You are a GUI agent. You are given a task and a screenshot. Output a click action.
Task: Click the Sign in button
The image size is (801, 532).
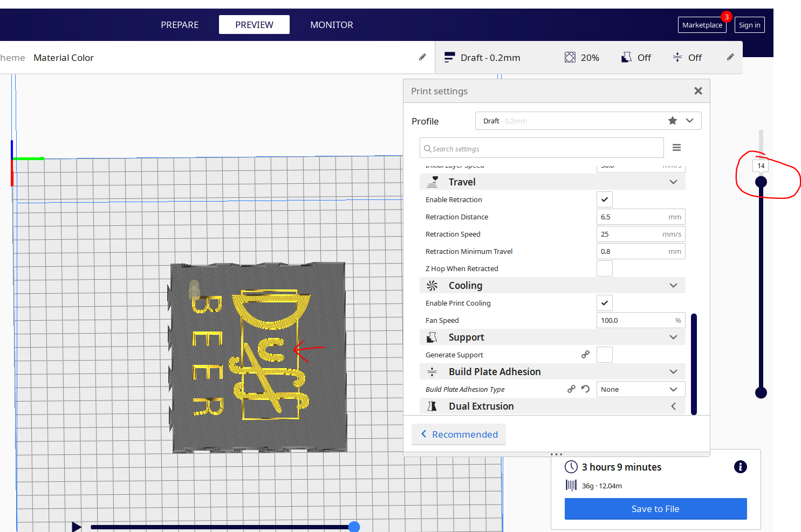(750, 25)
